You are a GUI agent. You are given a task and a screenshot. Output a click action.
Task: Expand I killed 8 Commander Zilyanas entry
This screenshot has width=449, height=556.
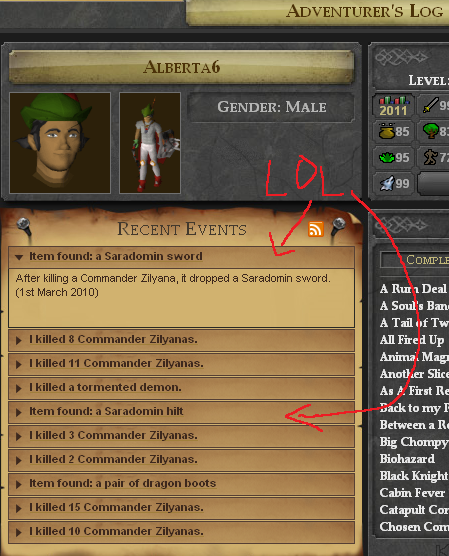pos(181,340)
